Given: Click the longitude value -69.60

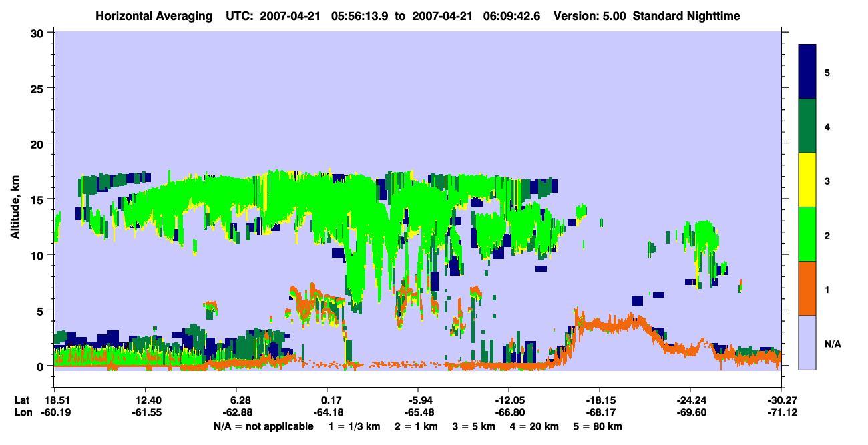Looking at the screenshot, I should click(x=690, y=413).
